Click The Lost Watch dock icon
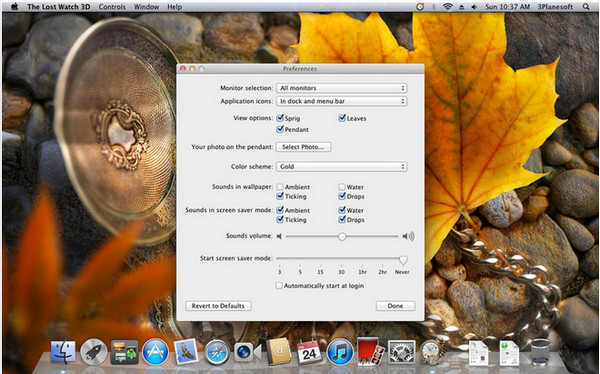The image size is (600, 374). click(432, 351)
